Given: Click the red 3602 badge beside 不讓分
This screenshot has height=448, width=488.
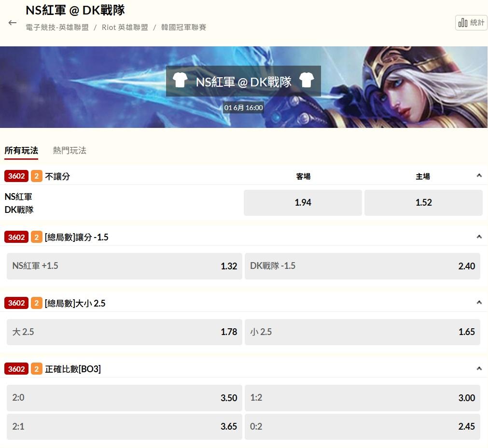Looking at the screenshot, I should point(16,176).
